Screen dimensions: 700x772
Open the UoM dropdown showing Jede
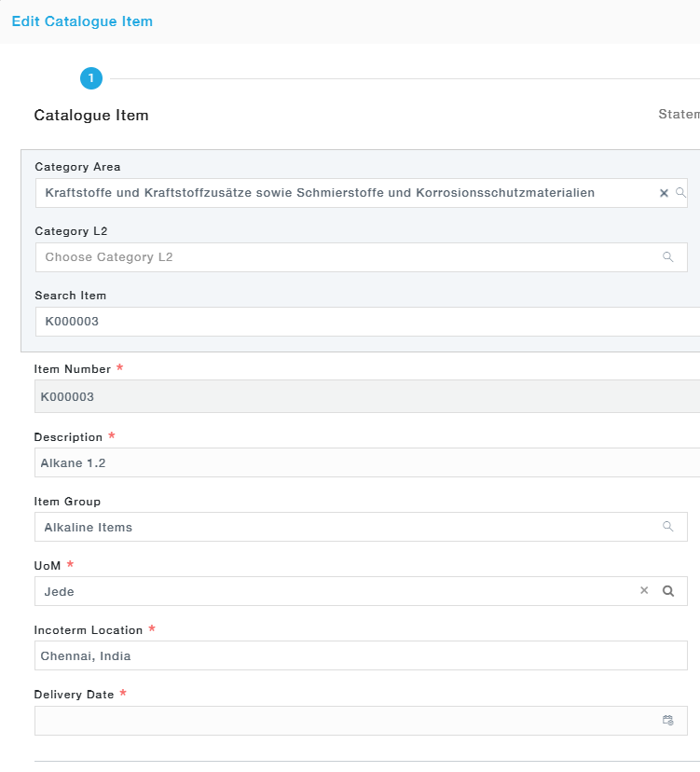tap(336, 591)
